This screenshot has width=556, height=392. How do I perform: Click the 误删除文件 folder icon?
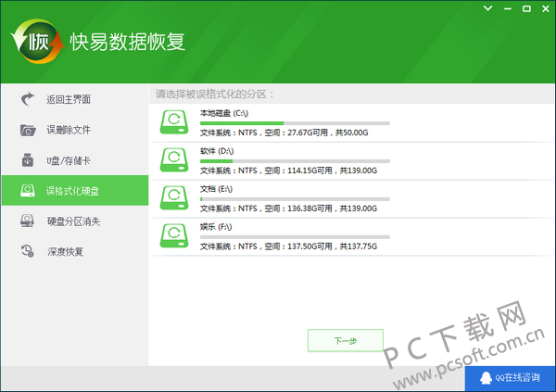coord(28,130)
